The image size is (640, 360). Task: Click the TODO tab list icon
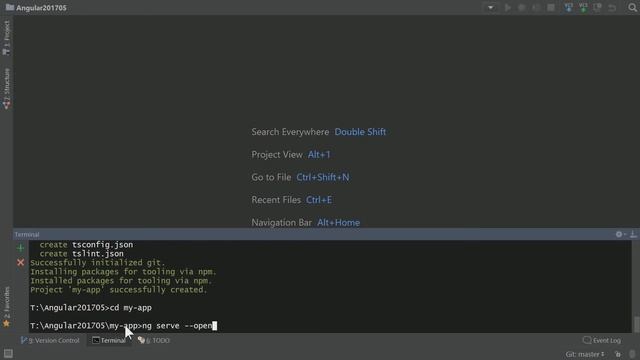coord(141,340)
